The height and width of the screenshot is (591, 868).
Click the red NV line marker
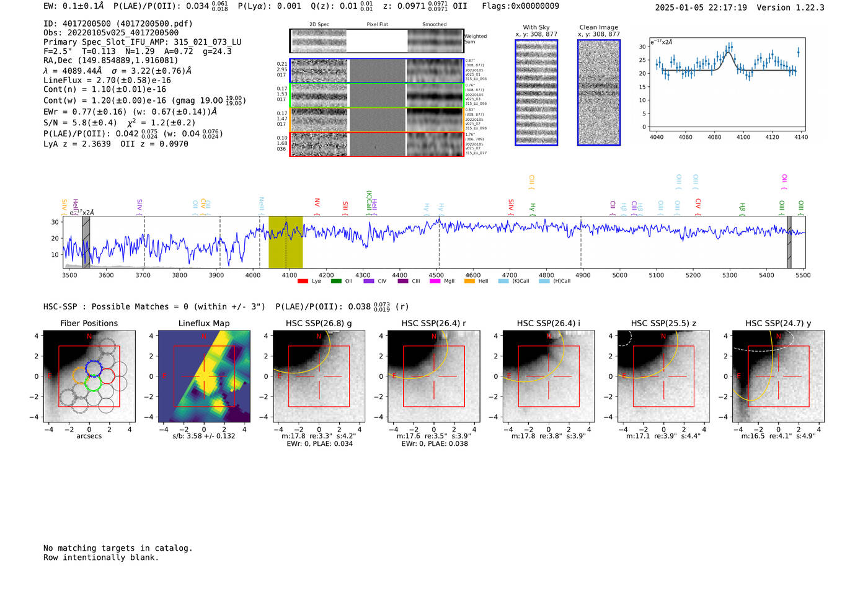point(317,206)
